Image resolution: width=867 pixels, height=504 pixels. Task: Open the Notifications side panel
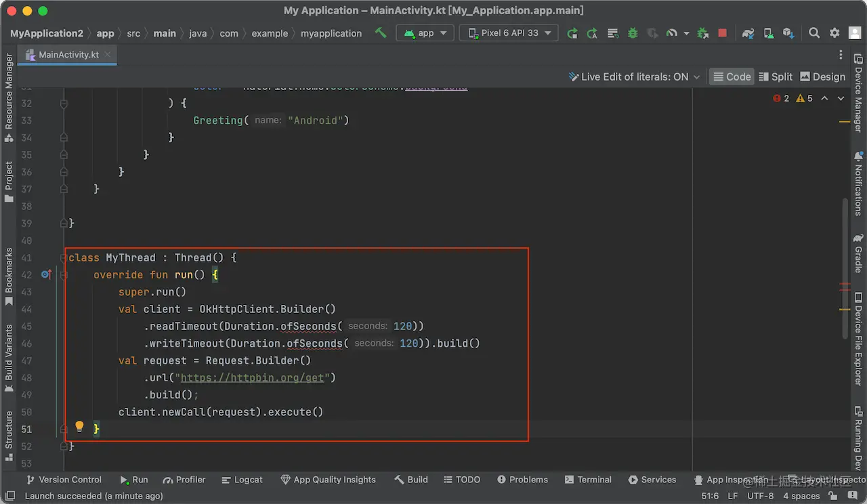tap(858, 184)
